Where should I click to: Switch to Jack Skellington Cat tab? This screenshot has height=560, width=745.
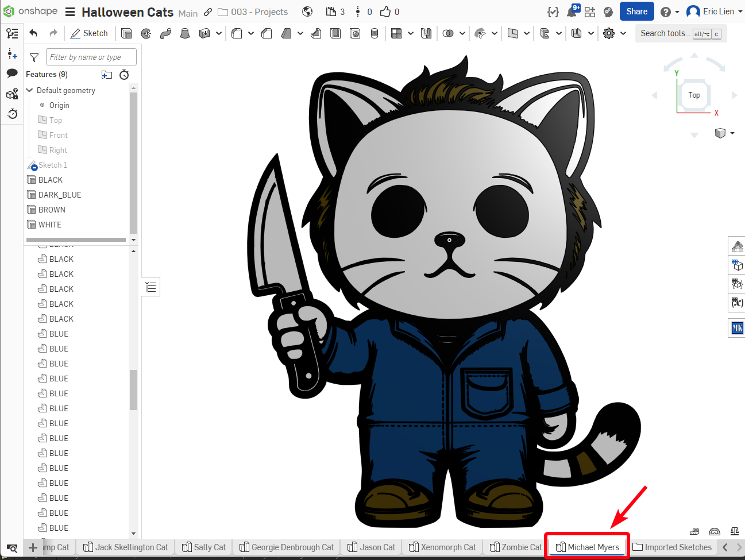tap(126, 547)
